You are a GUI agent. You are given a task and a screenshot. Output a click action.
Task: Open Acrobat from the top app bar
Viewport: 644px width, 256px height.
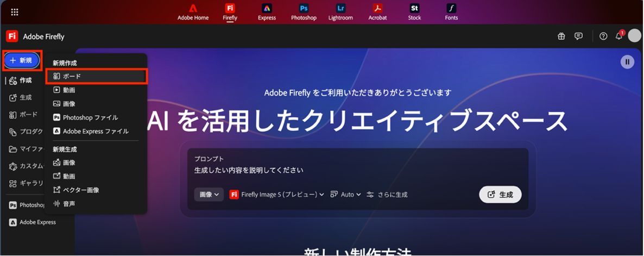(377, 13)
